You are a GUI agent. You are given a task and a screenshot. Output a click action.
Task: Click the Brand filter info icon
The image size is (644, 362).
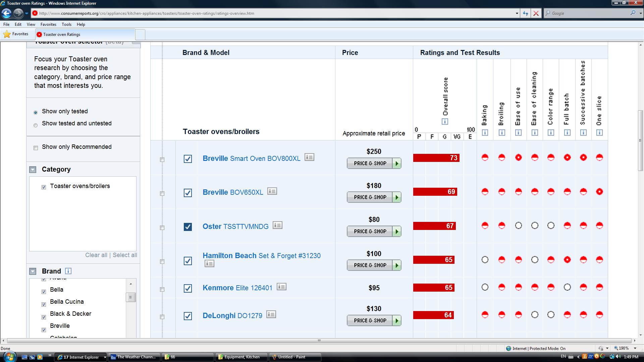coord(68,271)
